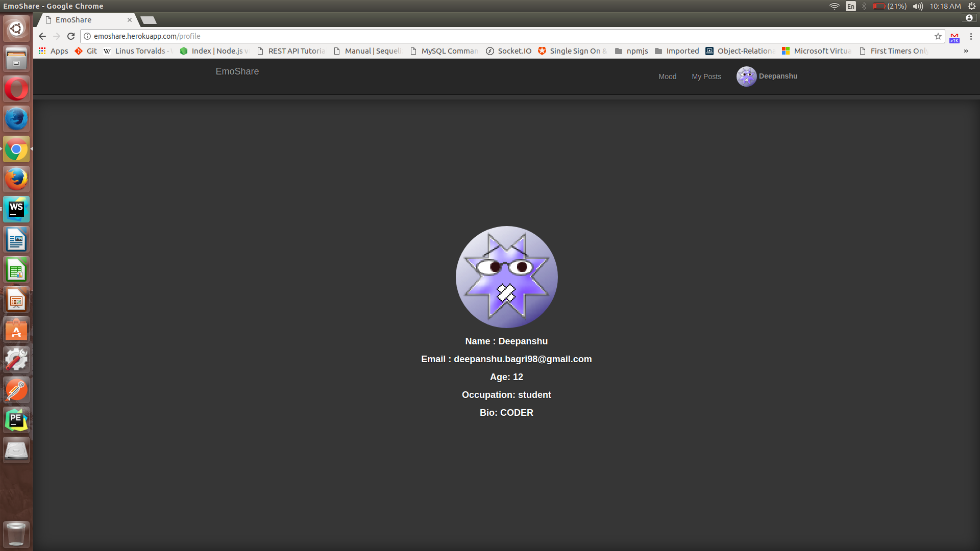Image resolution: width=980 pixels, height=551 pixels.
Task: Click inside the address bar
Action: tap(255, 36)
